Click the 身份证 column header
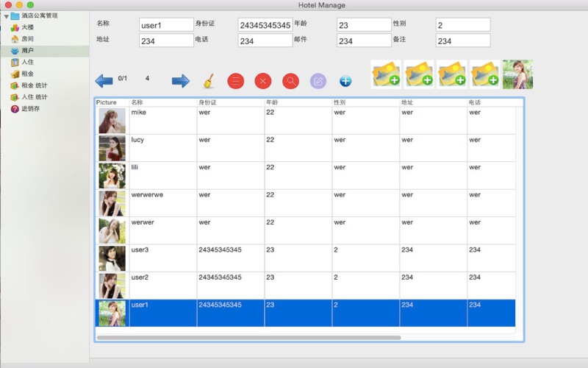Viewport: 588px width, 368px height. 207,102
